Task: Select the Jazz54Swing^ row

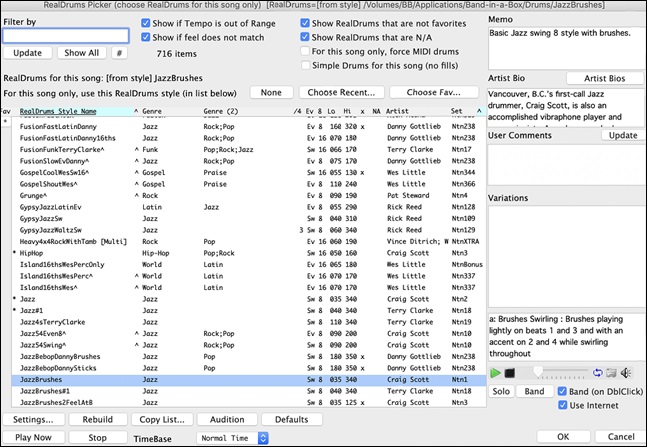Action: click(249, 345)
